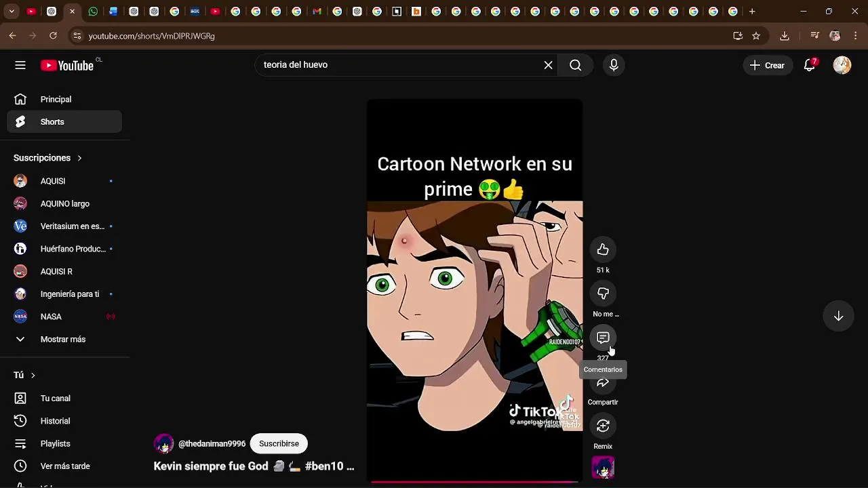
Task: Open Huérfano Produc... subscription
Action: pos(64,249)
